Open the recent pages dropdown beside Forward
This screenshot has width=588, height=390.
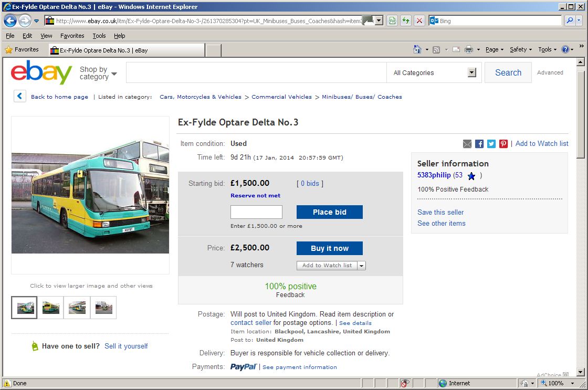coord(36,21)
